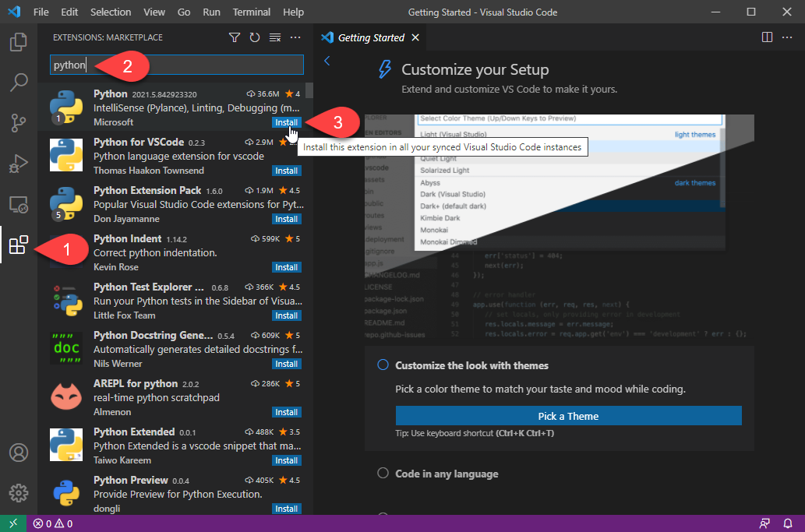Screen dimensions: 805x532
Task: Filter extensions with the funnel icon
Action: (234, 37)
